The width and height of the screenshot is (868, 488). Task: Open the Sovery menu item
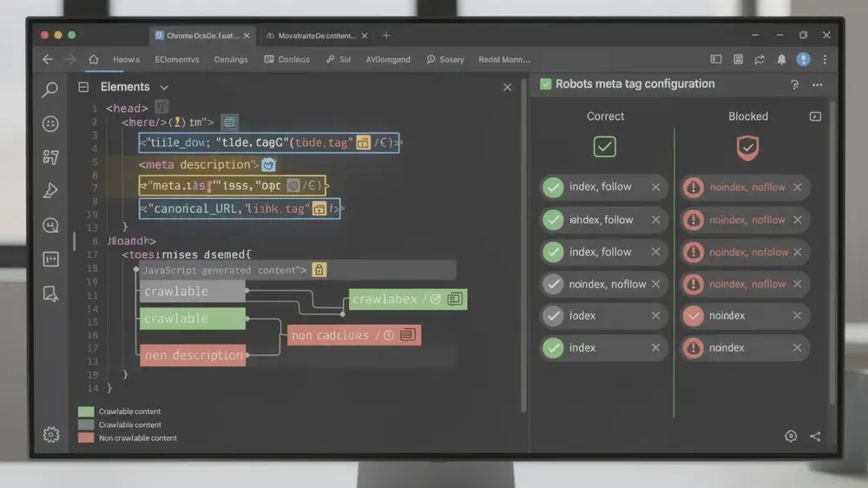click(445, 59)
